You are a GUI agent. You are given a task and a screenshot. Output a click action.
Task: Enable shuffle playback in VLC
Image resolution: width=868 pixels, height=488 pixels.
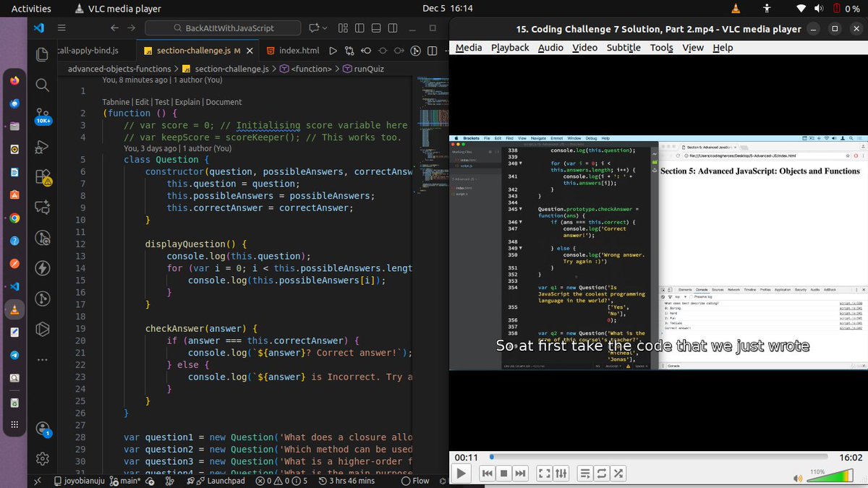(618, 473)
